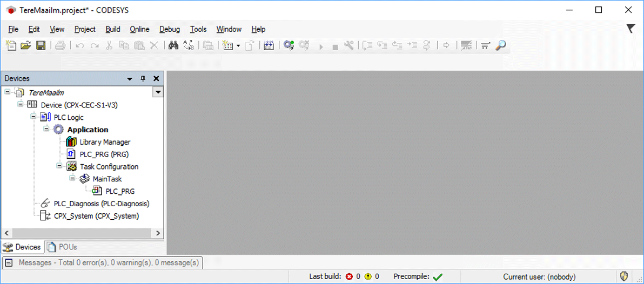Collapse the Task Configuration node
The width and height of the screenshot is (644, 284).
click(59, 165)
